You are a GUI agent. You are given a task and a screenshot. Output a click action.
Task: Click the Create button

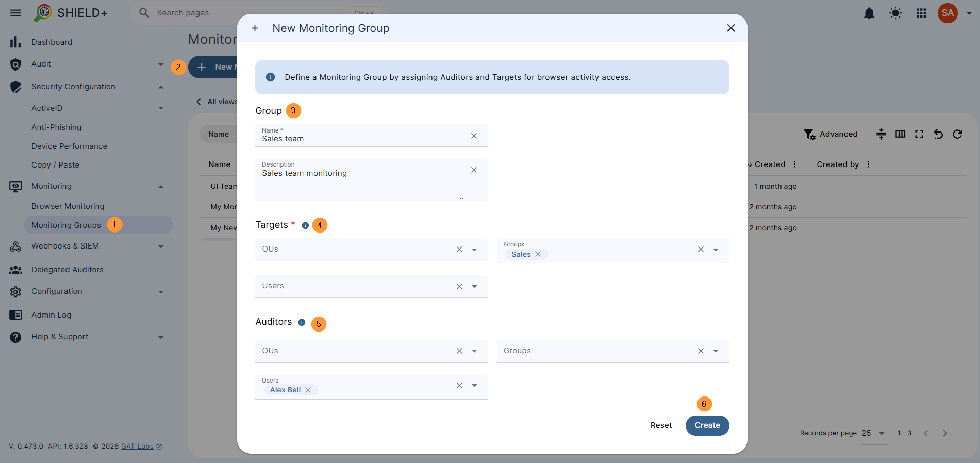pyautogui.click(x=707, y=425)
